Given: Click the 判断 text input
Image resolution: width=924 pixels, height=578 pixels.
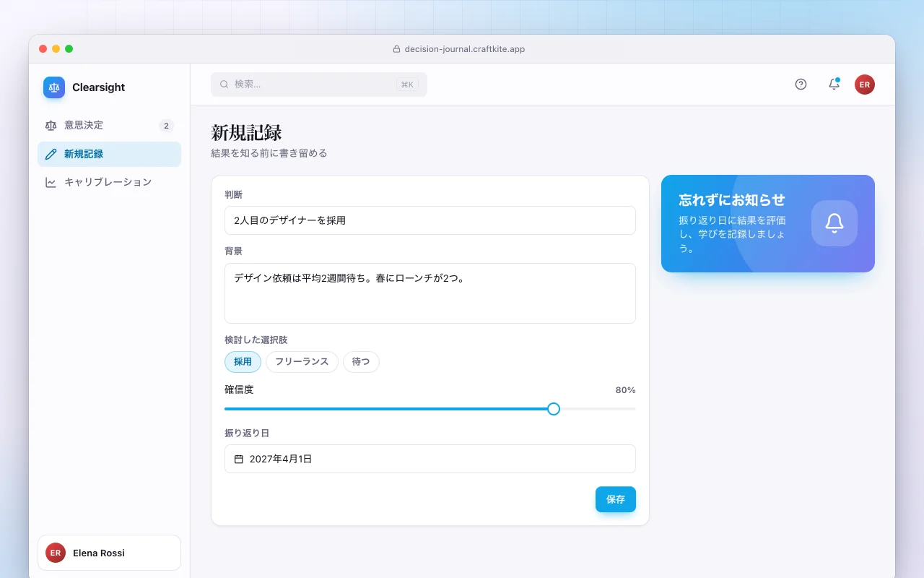Looking at the screenshot, I should click(430, 220).
